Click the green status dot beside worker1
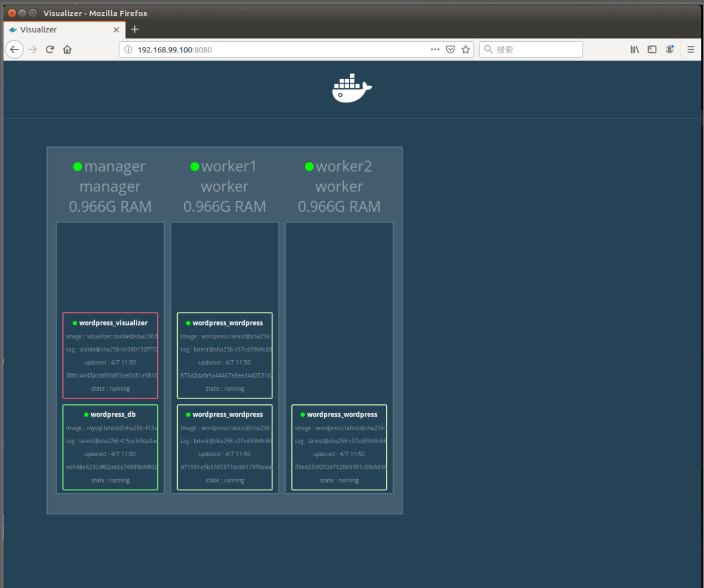The image size is (704, 588). (x=195, y=167)
